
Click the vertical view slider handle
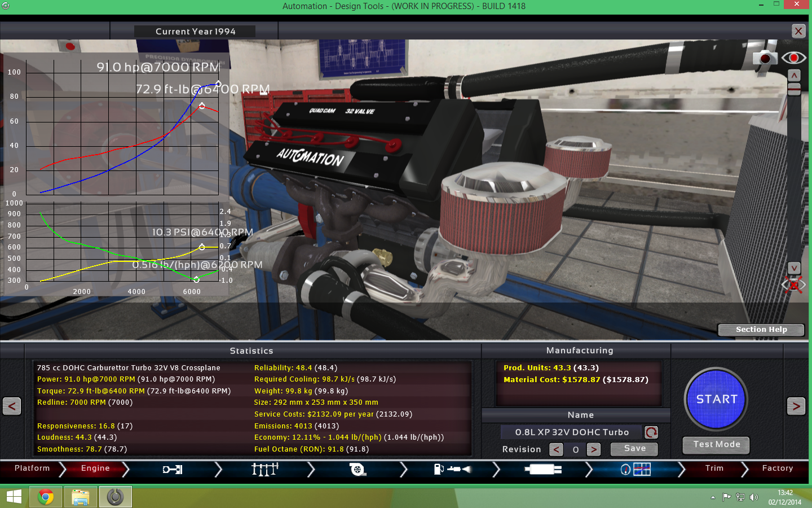(x=794, y=89)
